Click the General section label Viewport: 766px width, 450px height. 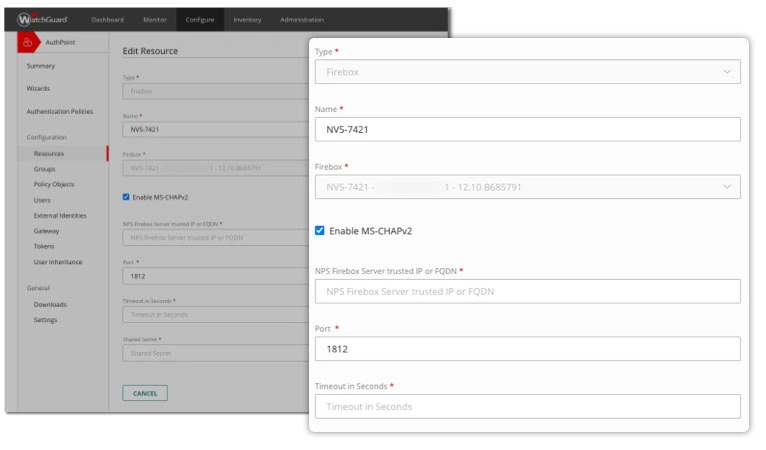(38, 288)
